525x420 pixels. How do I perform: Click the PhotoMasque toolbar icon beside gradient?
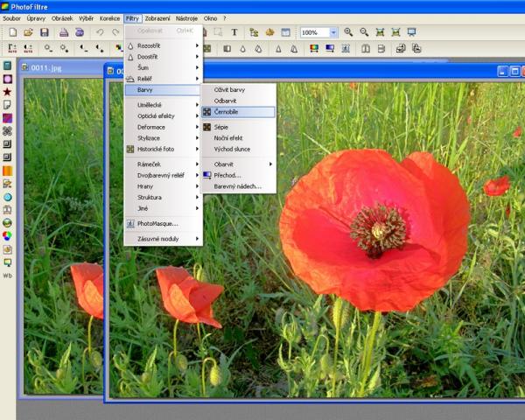tap(346, 49)
